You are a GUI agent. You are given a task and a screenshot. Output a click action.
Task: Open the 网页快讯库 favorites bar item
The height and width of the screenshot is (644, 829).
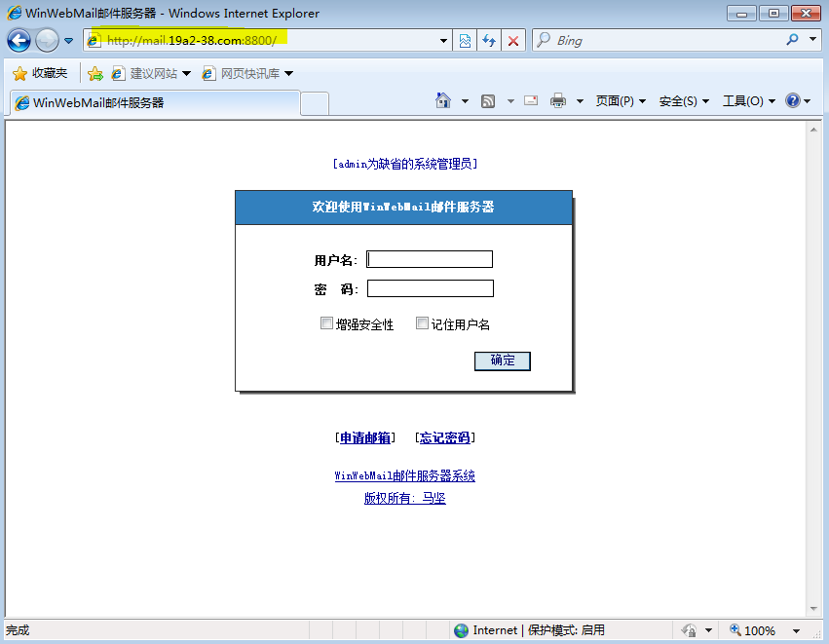[247, 73]
